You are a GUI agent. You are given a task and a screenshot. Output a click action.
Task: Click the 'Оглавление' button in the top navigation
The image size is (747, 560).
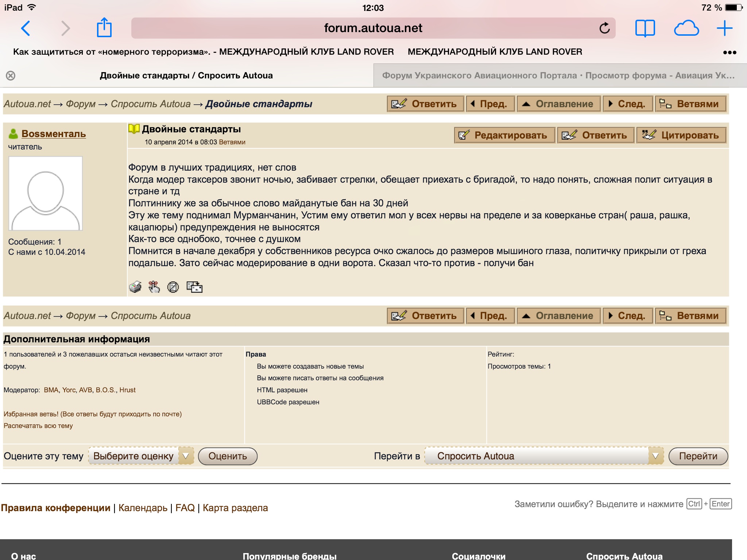point(558,104)
